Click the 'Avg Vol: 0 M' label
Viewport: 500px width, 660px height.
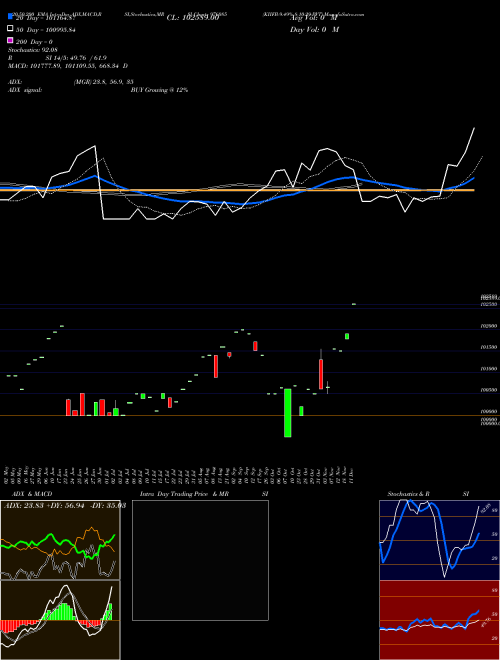[313, 18]
